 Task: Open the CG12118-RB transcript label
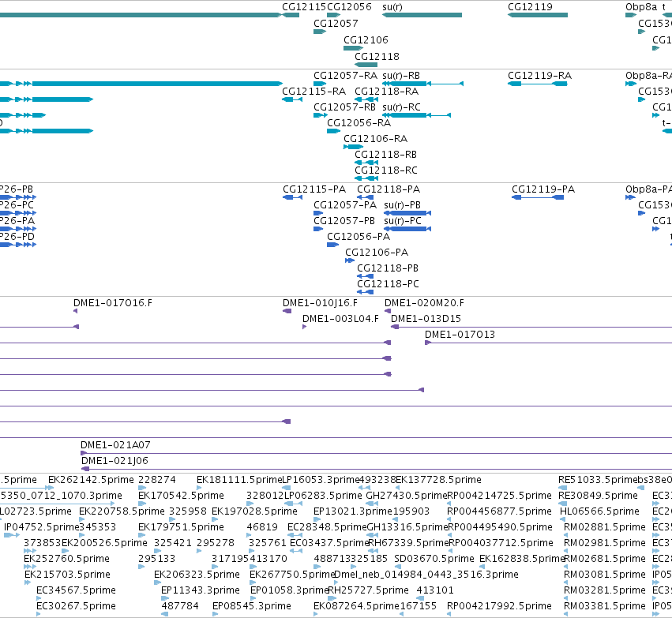(385, 155)
